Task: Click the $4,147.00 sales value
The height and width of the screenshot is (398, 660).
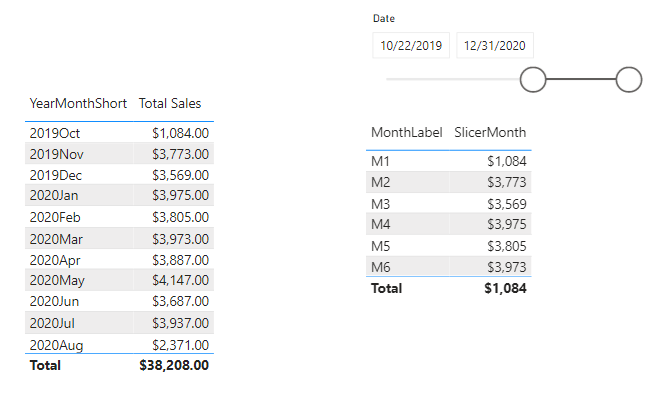Action: pyautogui.click(x=181, y=281)
